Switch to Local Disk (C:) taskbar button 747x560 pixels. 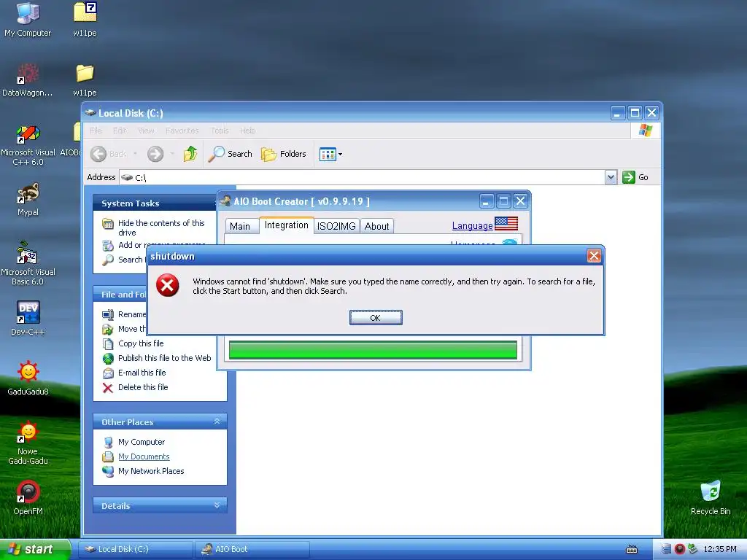[135, 549]
